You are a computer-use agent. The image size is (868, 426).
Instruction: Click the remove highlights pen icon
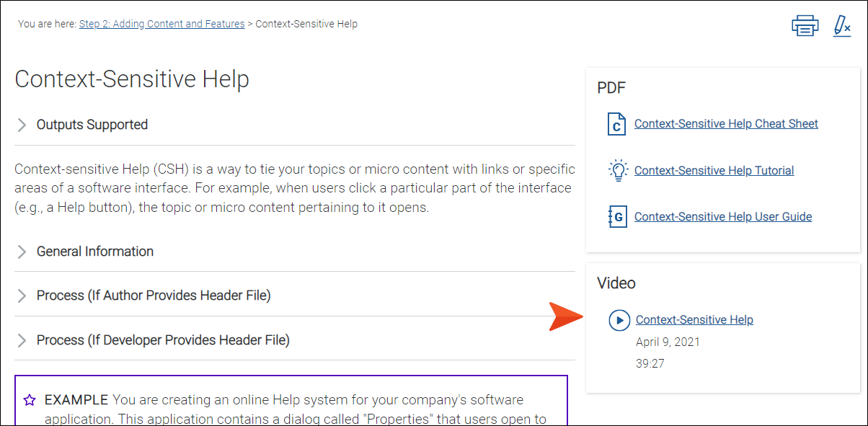pyautogui.click(x=841, y=25)
